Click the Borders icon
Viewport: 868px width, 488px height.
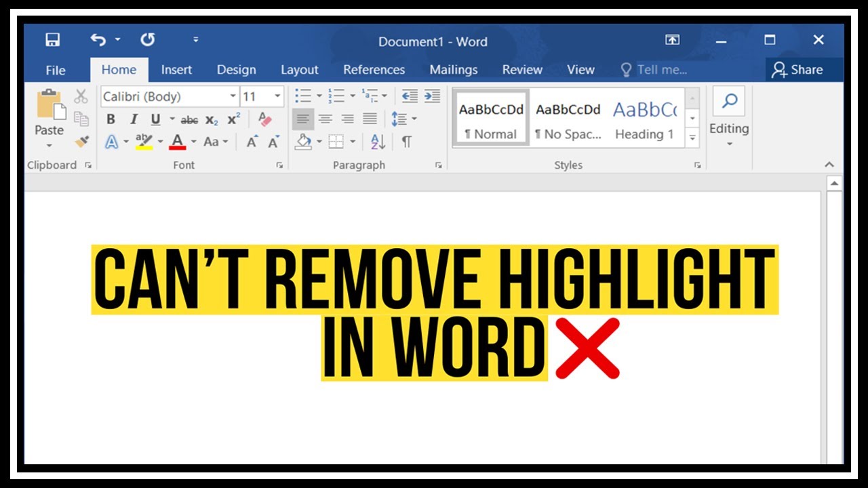[x=336, y=142]
